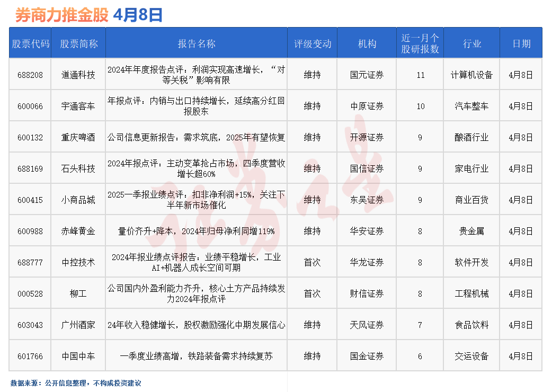Click the 机构 column header
The width and height of the screenshot is (552, 392).
[x=367, y=43]
